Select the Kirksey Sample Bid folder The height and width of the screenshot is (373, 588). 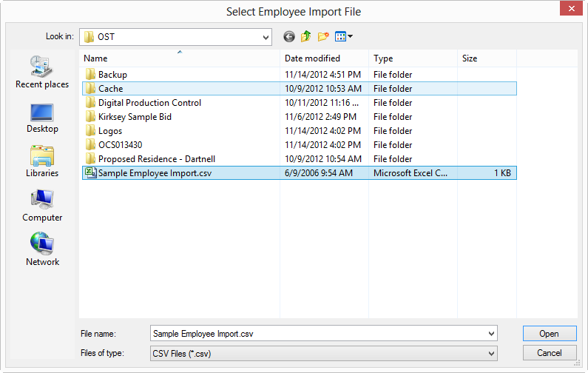tap(300, 117)
